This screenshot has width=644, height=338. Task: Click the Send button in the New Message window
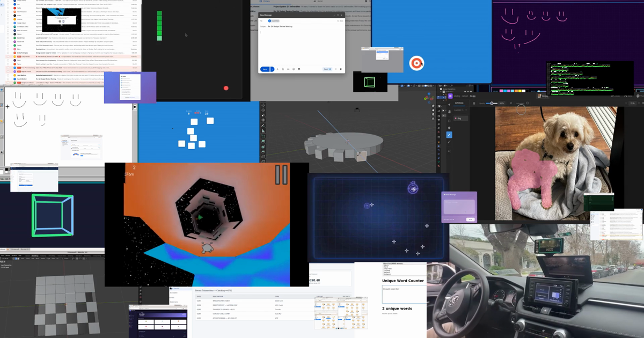(265, 69)
